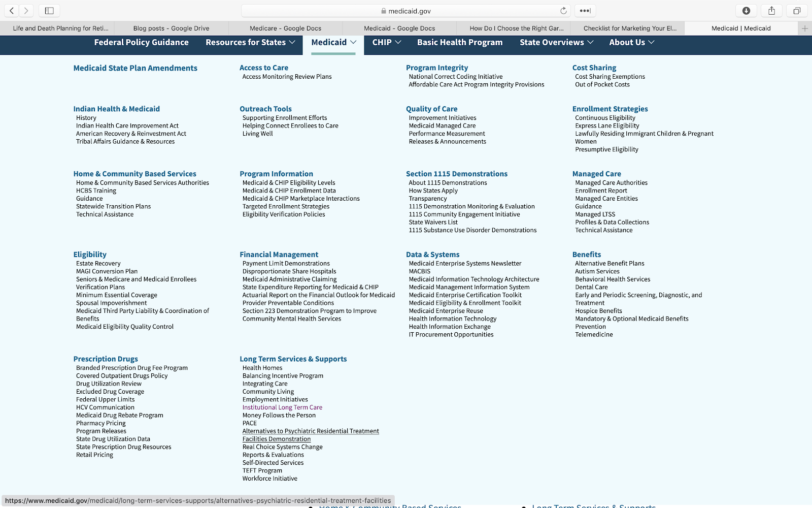Open Statewide Transition Plans link
The height and width of the screenshot is (508, 812).
[x=113, y=207]
